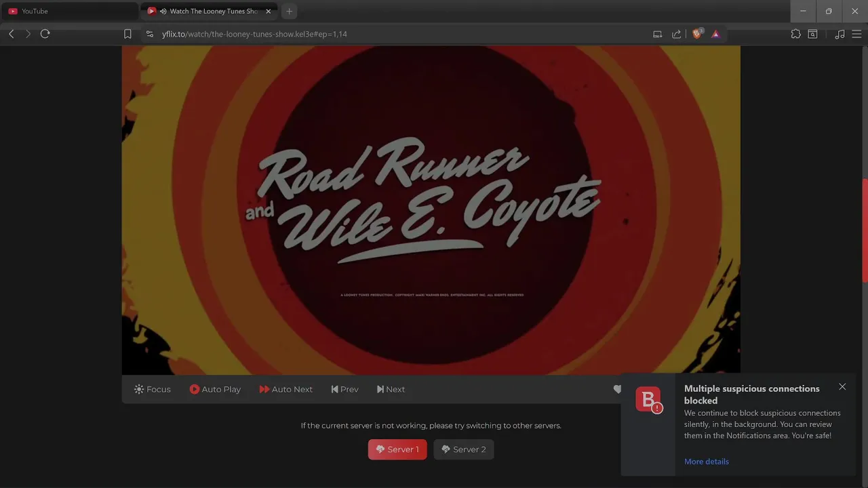The width and height of the screenshot is (868, 488).
Task: Reload the page with the refresh icon
Action: 45,34
